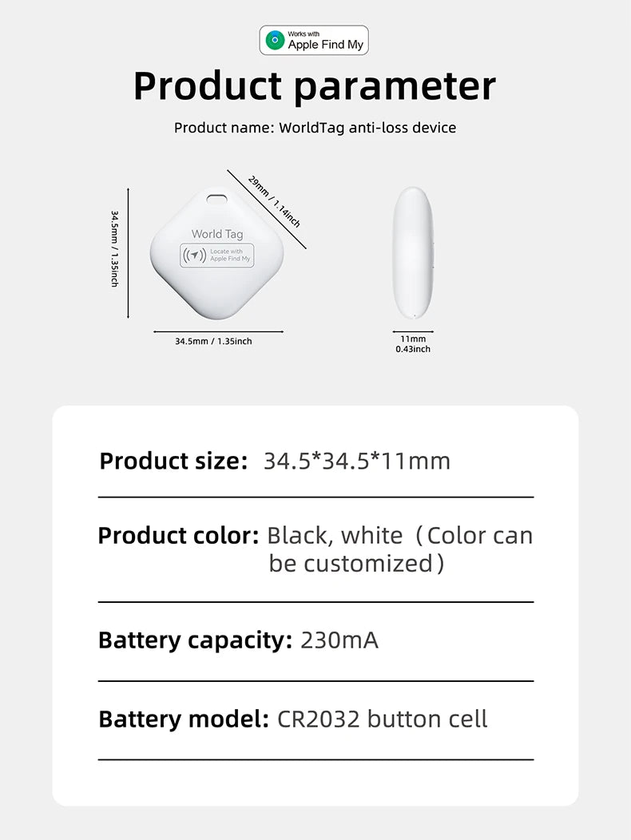The width and height of the screenshot is (631, 840).
Task: Click the Product size label
Action: (173, 462)
